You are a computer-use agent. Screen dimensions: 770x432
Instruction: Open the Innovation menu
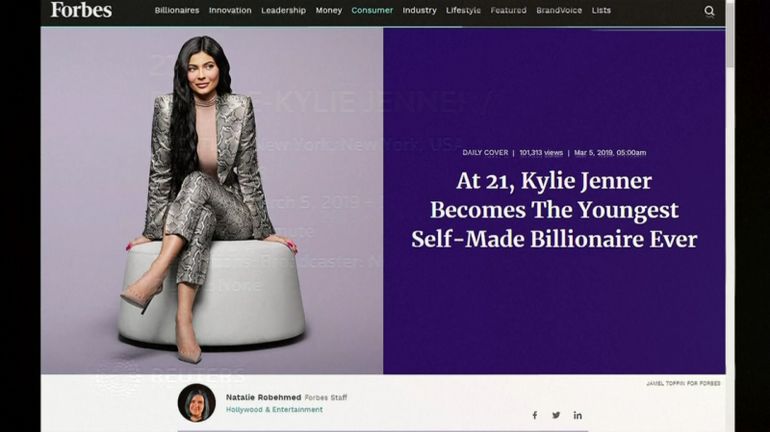(230, 10)
